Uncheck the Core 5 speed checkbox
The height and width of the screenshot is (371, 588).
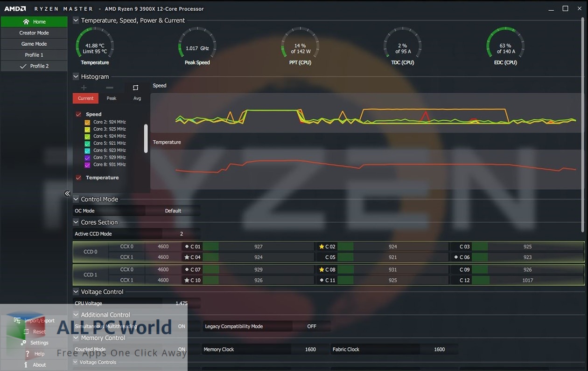(87, 143)
